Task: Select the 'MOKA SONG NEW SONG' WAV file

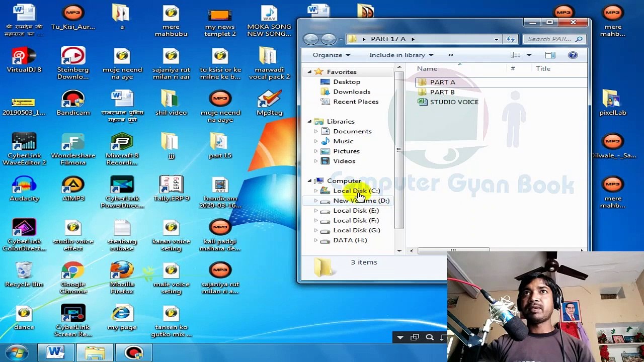Action: point(269,21)
